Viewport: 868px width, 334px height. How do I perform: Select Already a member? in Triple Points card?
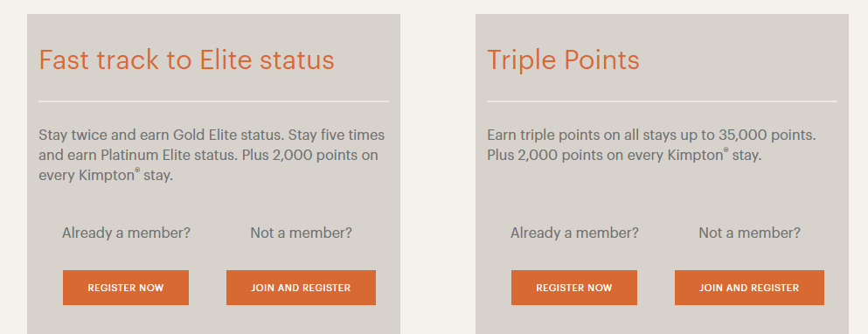[574, 233]
